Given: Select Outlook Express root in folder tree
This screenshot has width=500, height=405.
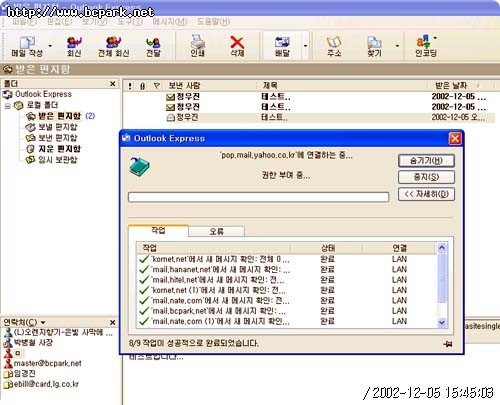Looking at the screenshot, I should pos(43,94).
